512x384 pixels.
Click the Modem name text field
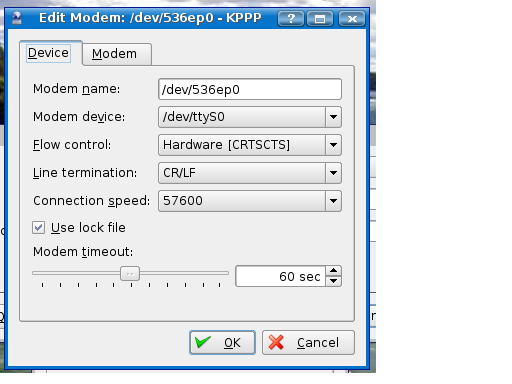point(250,89)
